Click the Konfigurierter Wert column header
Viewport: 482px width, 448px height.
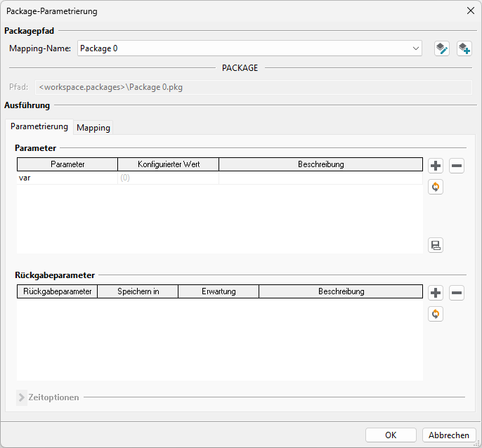[168, 164]
